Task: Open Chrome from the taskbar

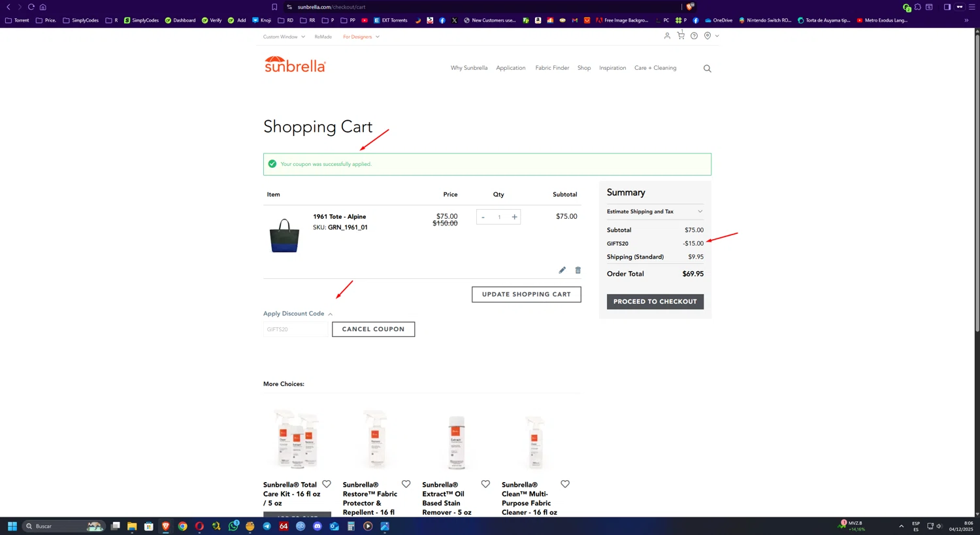Action: point(182,526)
